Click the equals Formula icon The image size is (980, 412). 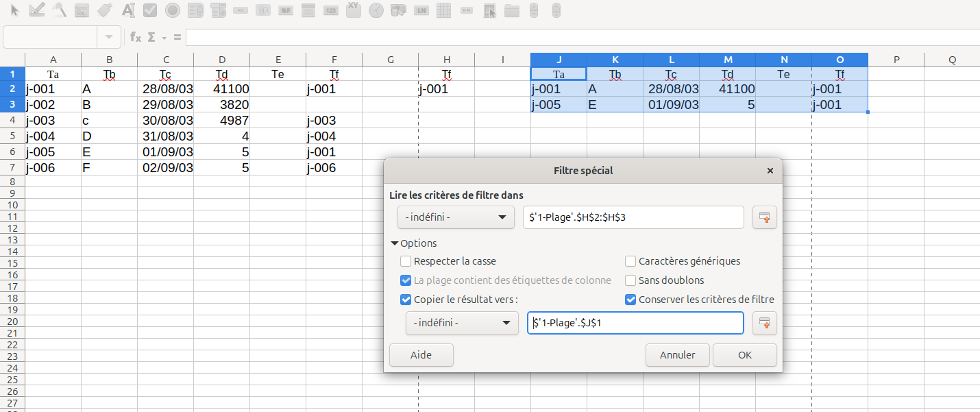click(x=177, y=37)
